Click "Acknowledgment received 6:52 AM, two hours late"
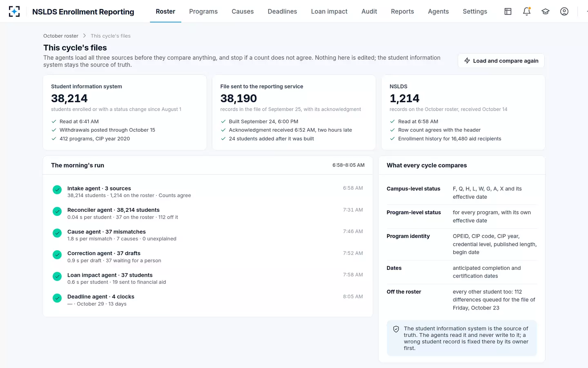This screenshot has height=368, width=588. [290, 130]
